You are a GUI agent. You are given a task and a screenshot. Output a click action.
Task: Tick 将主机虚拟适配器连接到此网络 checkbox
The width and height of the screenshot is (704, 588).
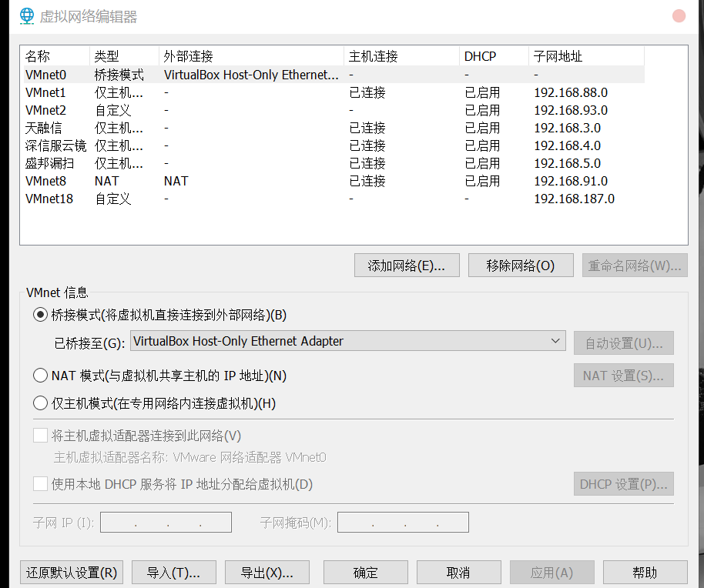40,436
